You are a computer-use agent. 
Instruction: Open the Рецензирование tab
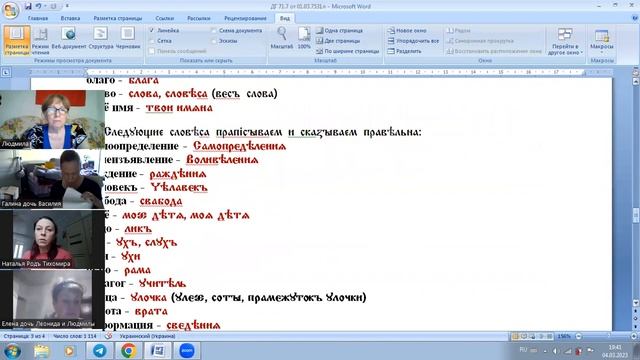pos(245,18)
